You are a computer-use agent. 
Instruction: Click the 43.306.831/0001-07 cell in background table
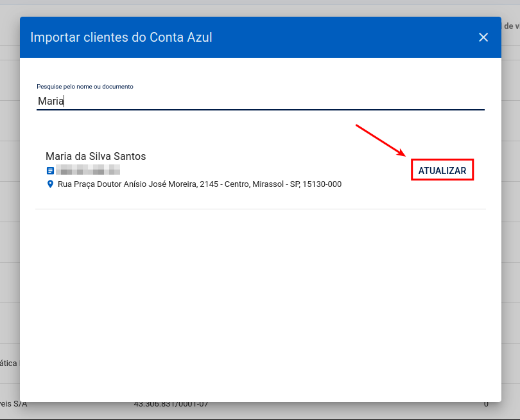pyautogui.click(x=171, y=404)
